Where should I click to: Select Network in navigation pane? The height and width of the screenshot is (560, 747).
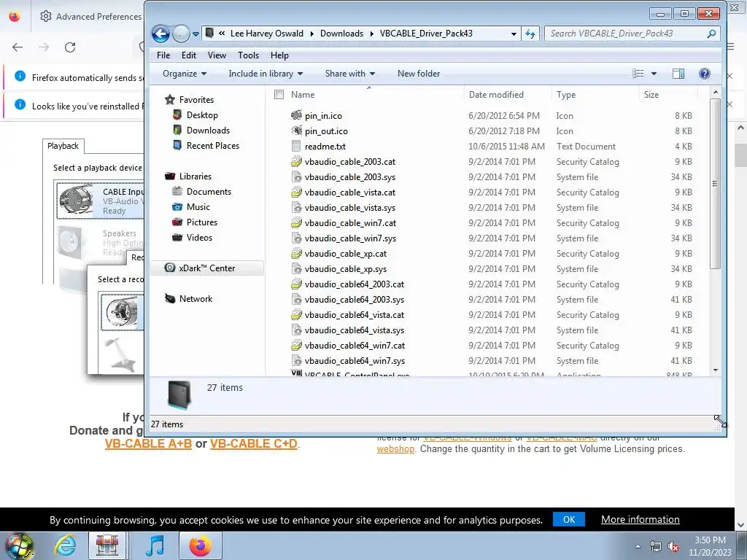pos(196,298)
